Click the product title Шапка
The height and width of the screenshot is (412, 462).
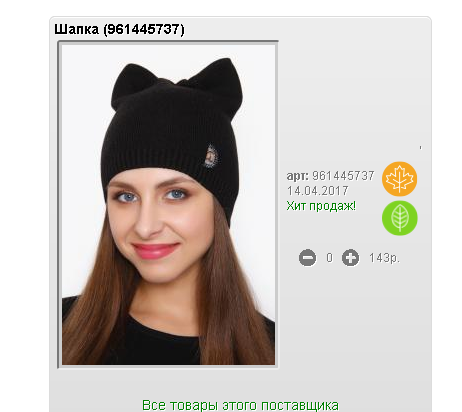76,29
